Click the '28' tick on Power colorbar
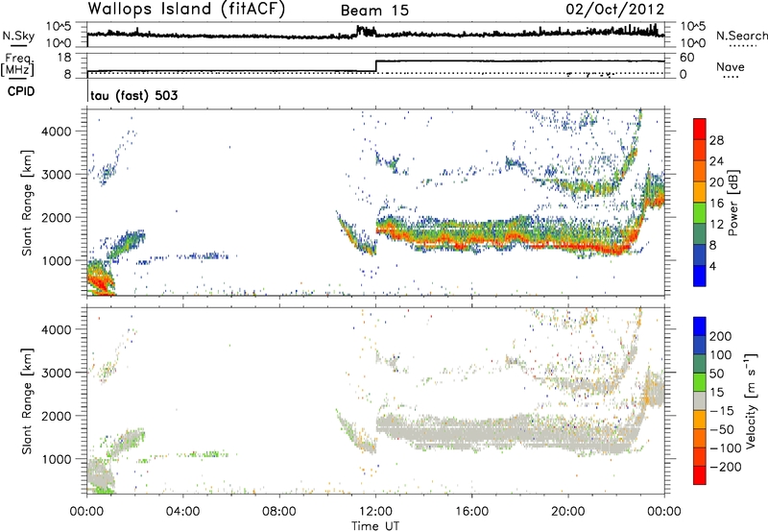 tap(716, 140)
